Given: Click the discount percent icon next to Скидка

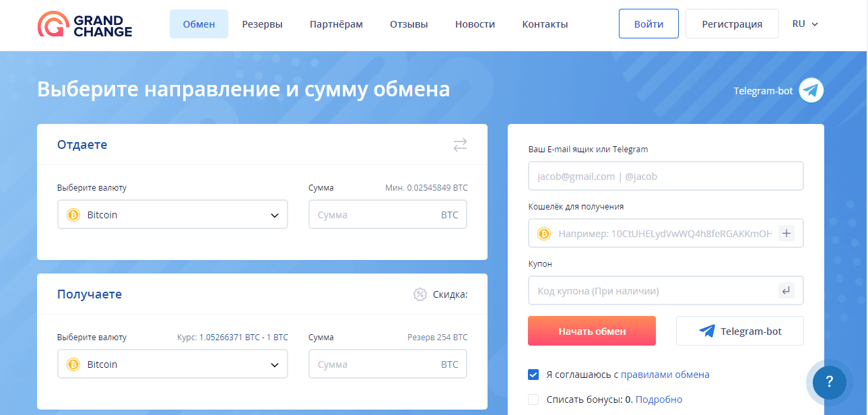Looking at the screenshot, I should tap(422, 294).
